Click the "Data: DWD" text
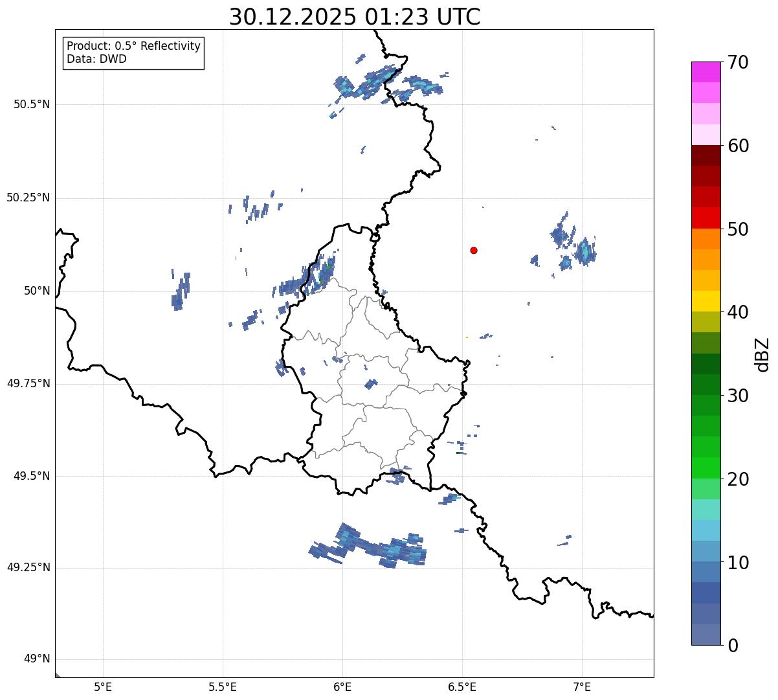The width and height of the screenshot is (778, 700). point(96,59)
